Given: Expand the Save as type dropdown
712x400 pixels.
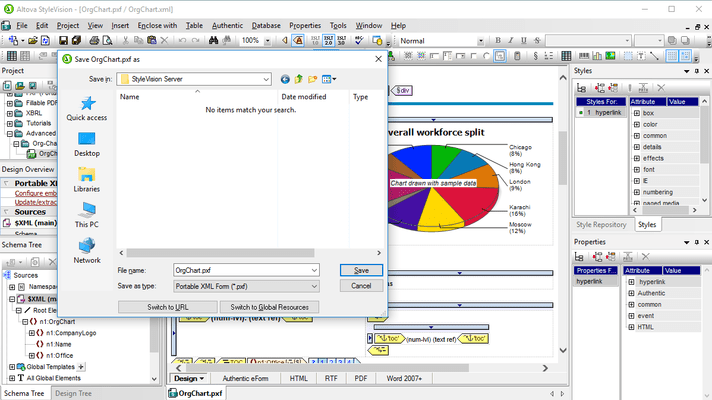Looking at the screenshot, I should 313,286.
